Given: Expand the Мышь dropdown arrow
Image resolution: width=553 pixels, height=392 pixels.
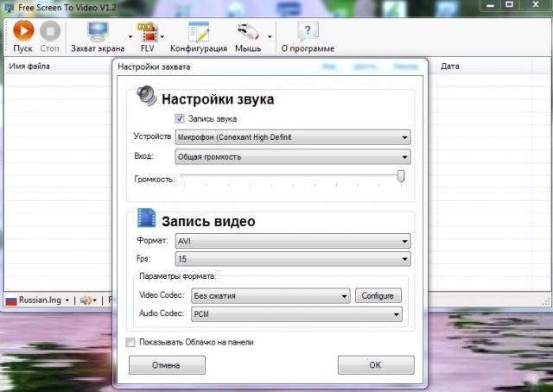Looking at the screenshot, I should tap(270, 36).
